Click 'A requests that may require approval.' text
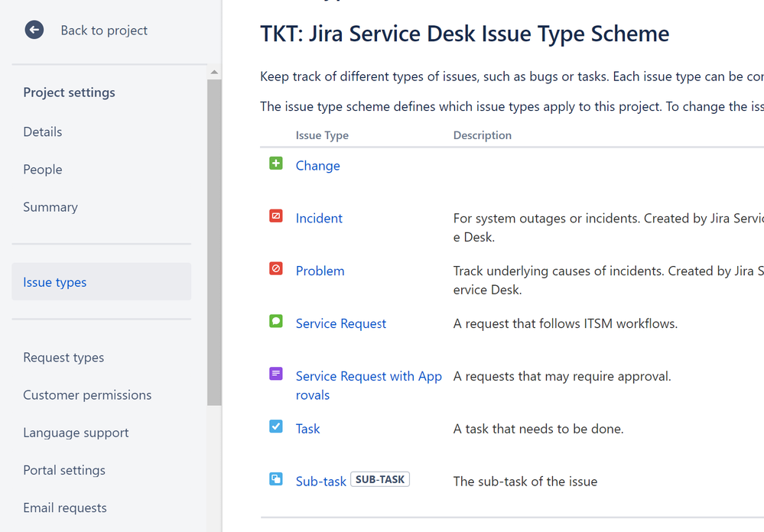 point(562,376)
